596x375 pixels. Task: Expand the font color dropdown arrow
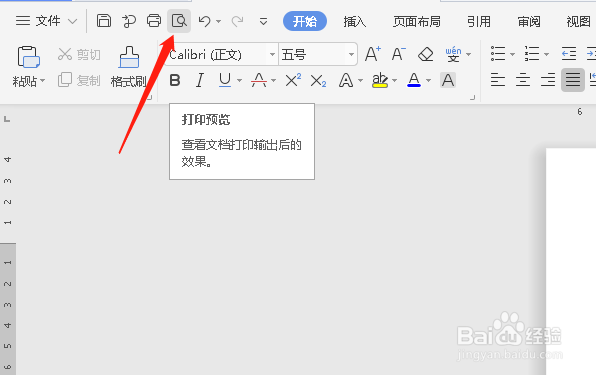[x=428, y=81]
